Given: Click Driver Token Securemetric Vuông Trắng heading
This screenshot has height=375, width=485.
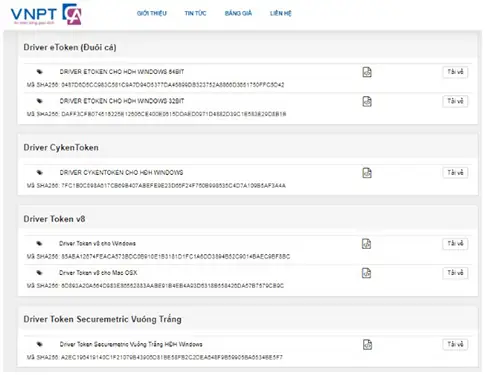Looking at the screenshot, I should 102,319.
